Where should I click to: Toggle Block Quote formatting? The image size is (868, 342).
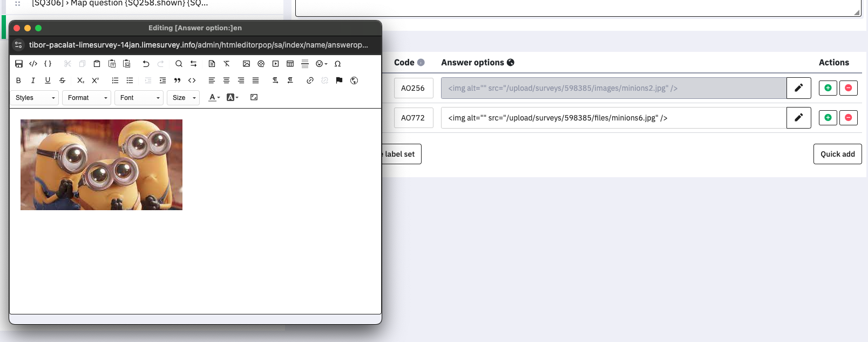(x=177, y=81)
